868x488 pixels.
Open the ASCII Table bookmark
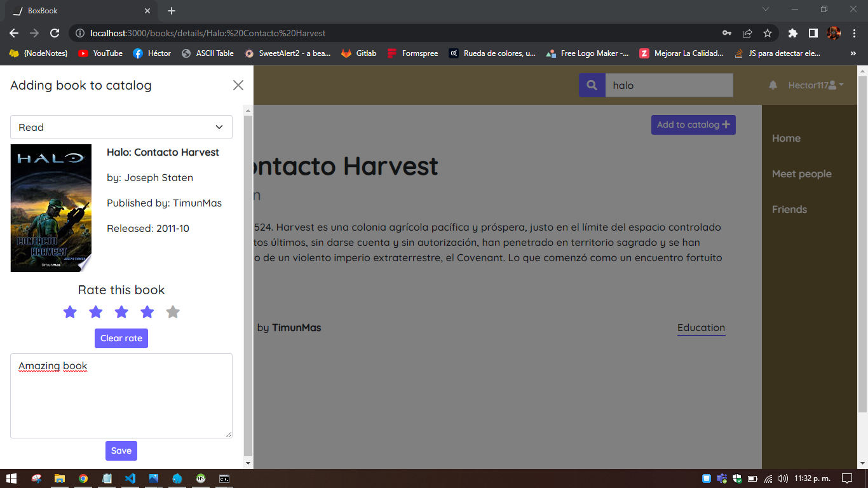point(208,53)
